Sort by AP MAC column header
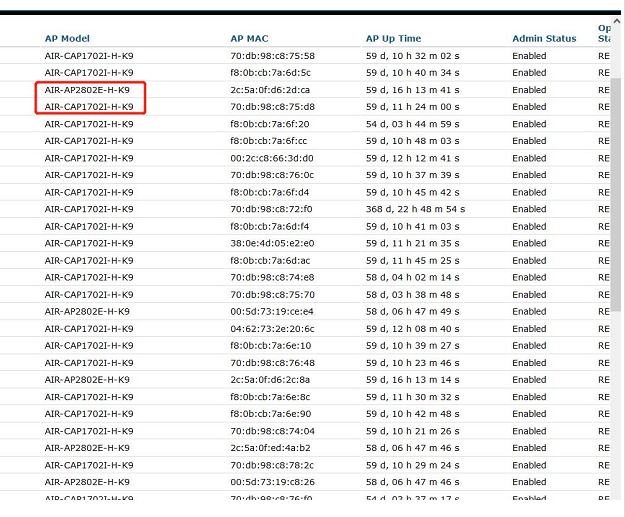Screen dimensions: 625x517 249,39
